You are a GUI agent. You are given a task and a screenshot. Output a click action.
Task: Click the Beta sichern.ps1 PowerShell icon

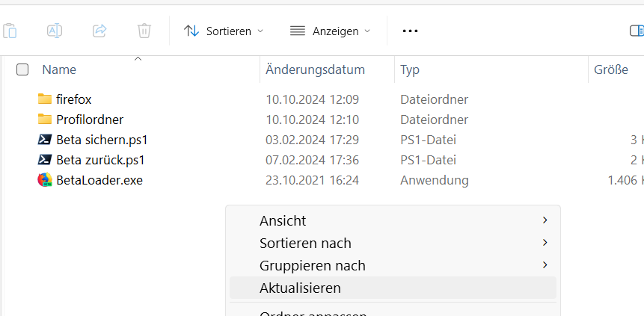point(45,140)
